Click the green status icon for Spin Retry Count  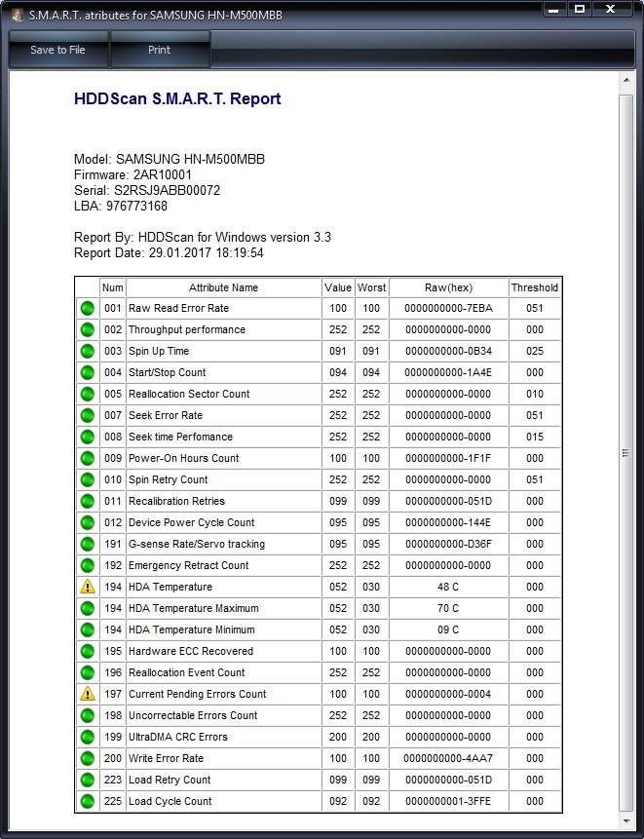[87, 479]
